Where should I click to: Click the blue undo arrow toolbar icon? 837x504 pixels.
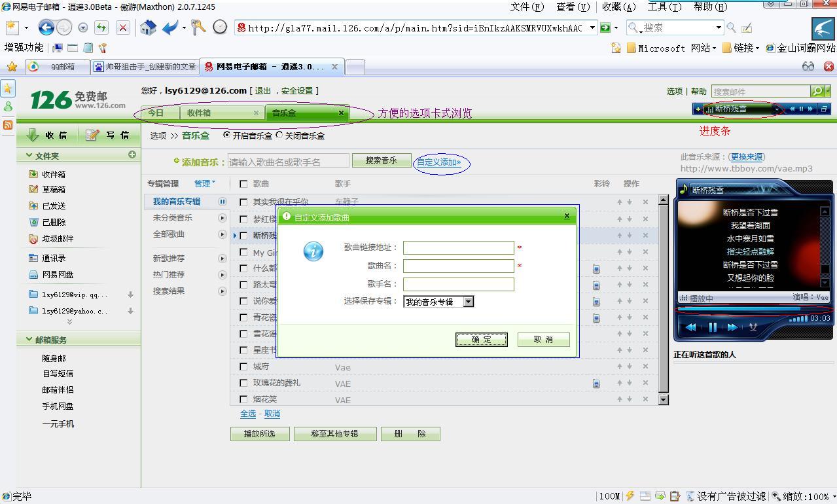coord(170,27)
